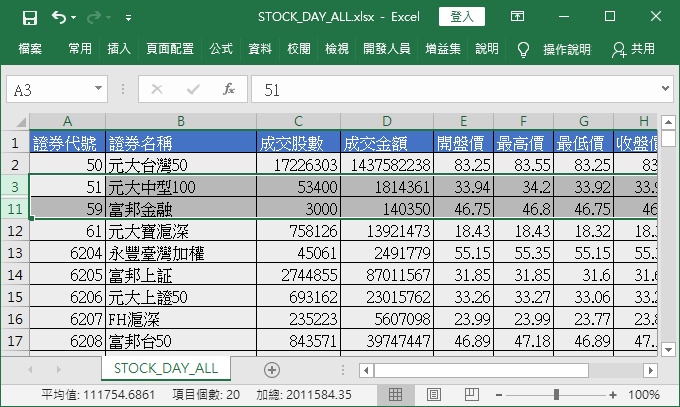680x407 pixels.
Task: Open the 增益集 tab
Action: pos(443,49)
